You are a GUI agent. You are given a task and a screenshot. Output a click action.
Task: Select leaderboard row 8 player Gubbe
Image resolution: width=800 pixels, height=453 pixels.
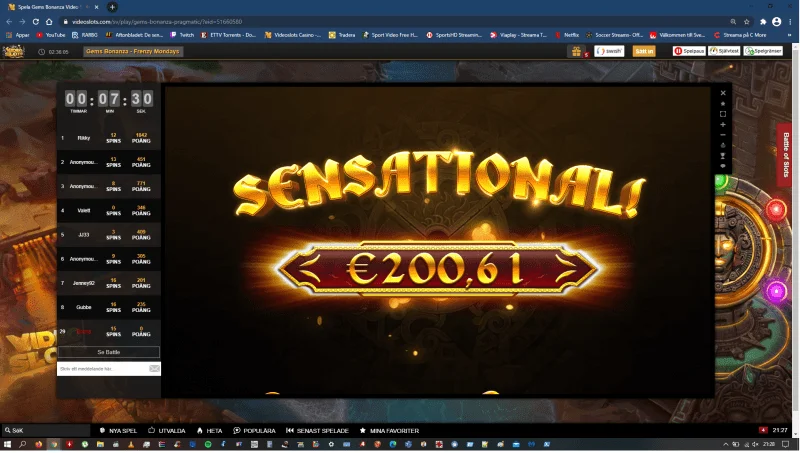pos(109,307)
